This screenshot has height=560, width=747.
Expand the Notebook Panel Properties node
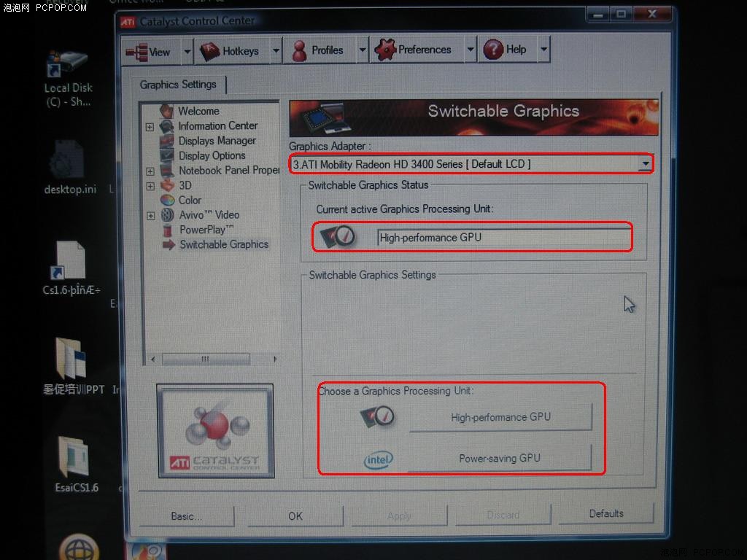point(150,171)
